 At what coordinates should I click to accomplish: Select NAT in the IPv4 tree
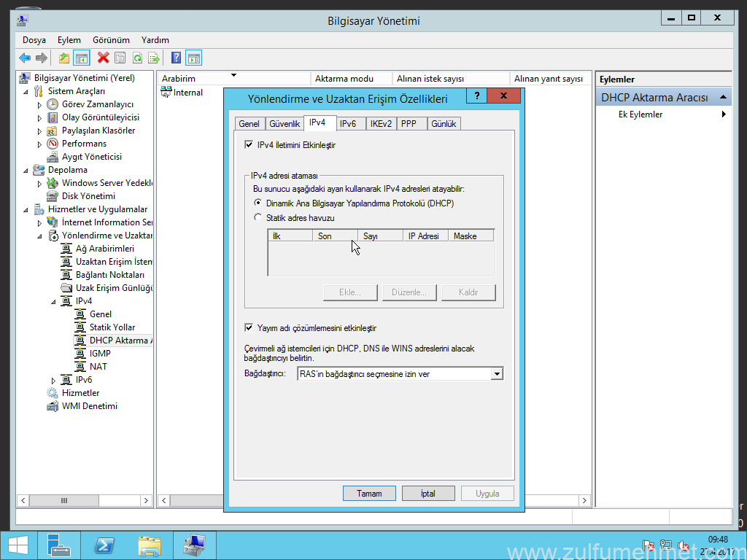[x=98, y=367]
